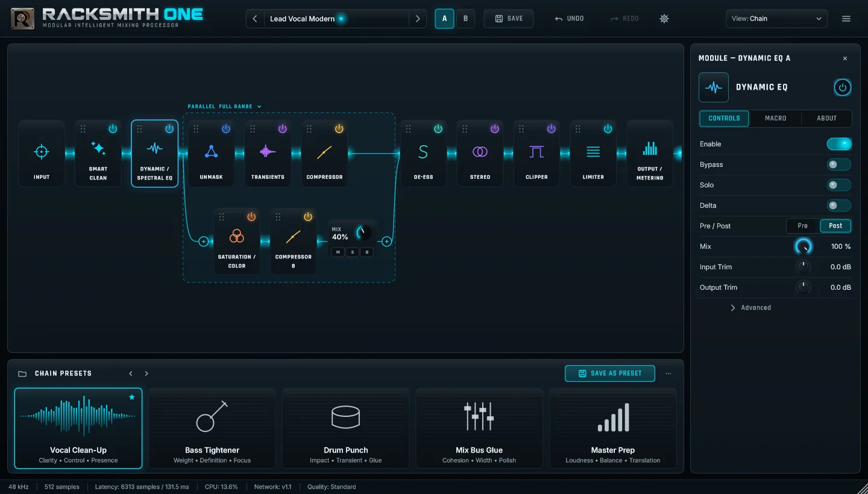Open the Stereo overlapping circles module

[x=480, y=153]
